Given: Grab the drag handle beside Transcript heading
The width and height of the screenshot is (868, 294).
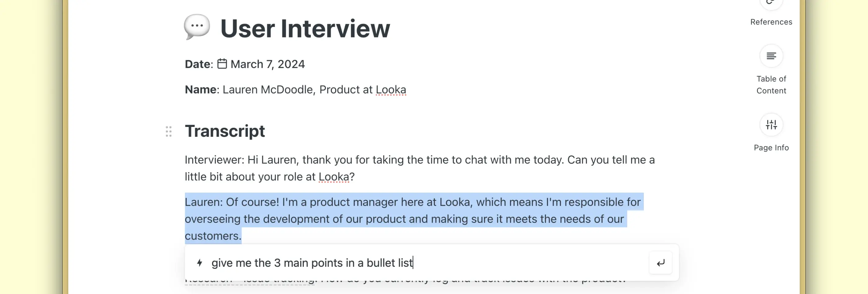Looking at the screenshot, I should pyautogui.click(x=168, y=131).
